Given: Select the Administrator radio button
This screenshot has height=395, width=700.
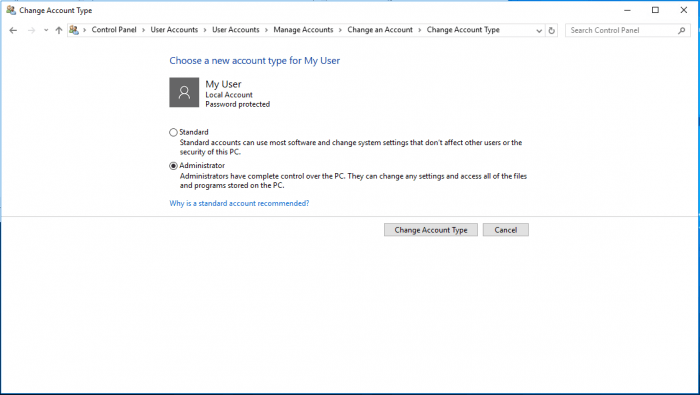Looking at the screenshot, I should [173, 166].
